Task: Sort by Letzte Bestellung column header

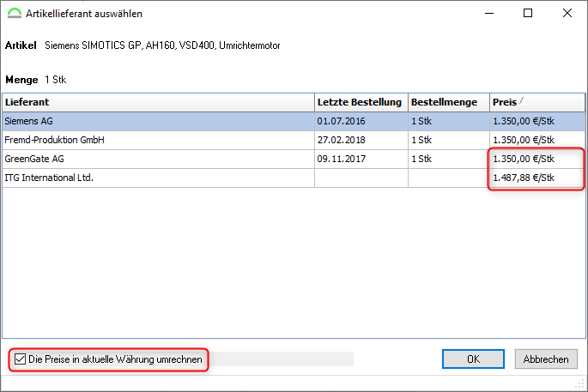Action: coord(361,102)
